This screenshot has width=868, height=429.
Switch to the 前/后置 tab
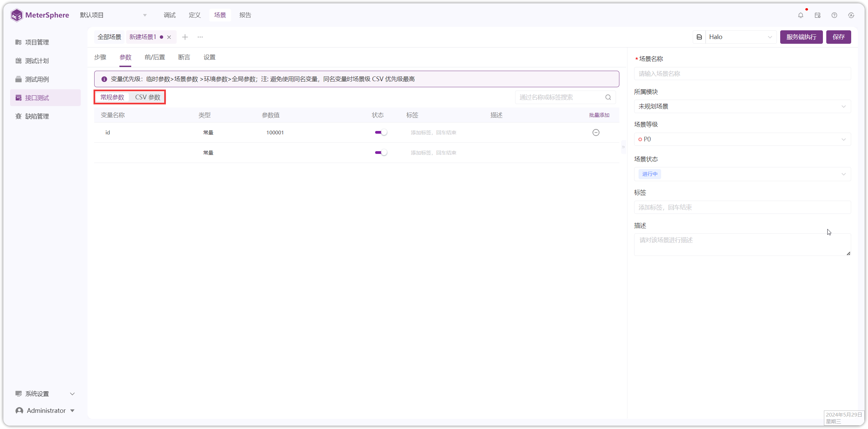click(x=155, y=57)
